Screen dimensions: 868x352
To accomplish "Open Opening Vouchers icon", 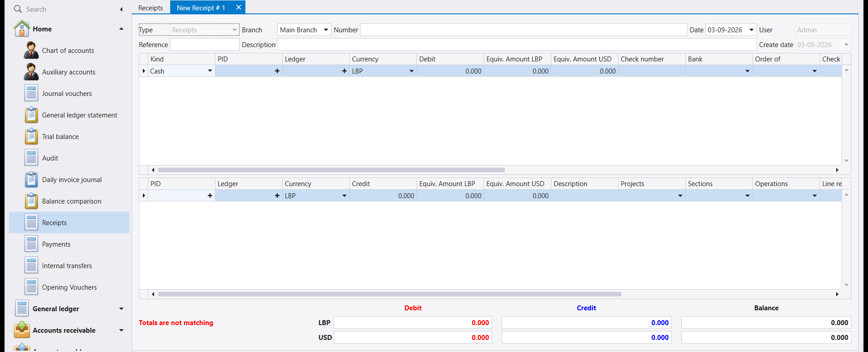I will 31,287.
